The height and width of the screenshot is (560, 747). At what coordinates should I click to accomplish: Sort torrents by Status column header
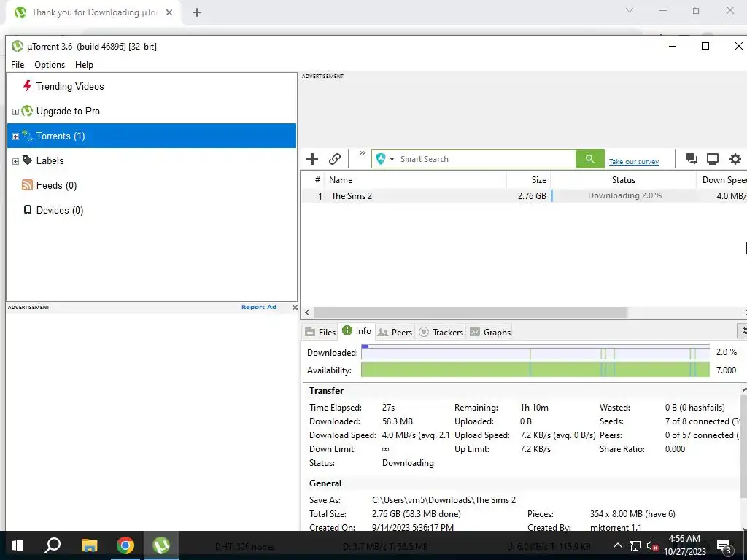[x=624, y=179]
